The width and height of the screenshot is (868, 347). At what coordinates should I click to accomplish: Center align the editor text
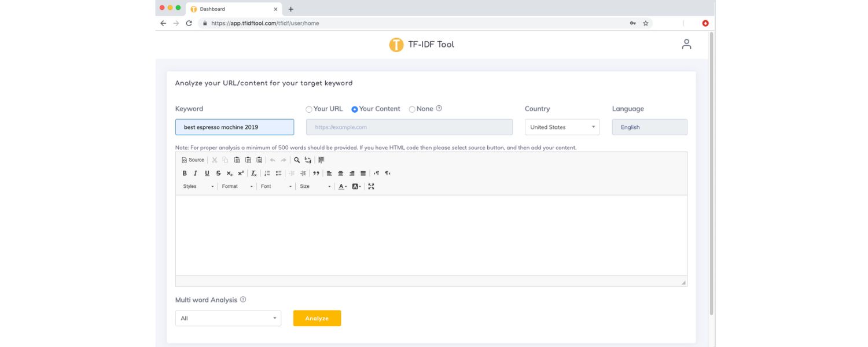point(341,173)
